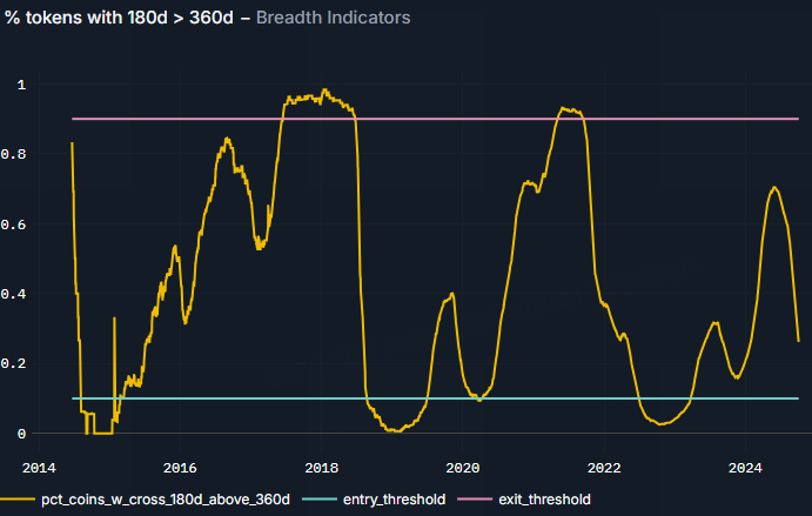Click the y-axis label 0.4

coord(13,294)
